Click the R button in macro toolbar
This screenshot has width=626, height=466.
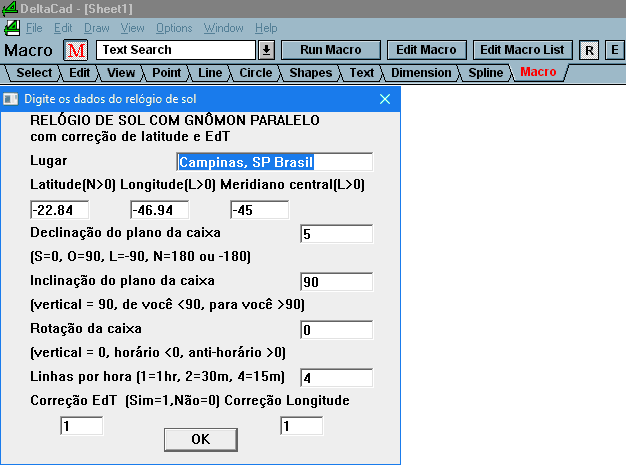click(589, 50)
